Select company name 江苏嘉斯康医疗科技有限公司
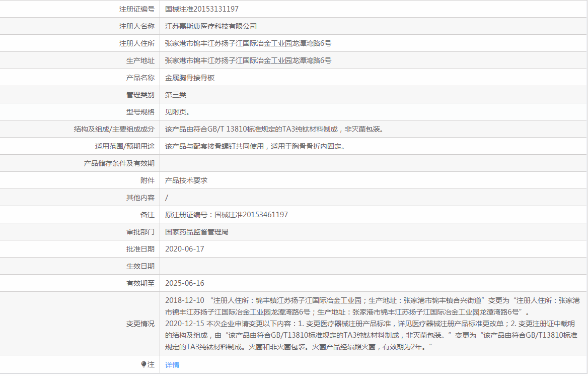 click(x=211, y=26)
